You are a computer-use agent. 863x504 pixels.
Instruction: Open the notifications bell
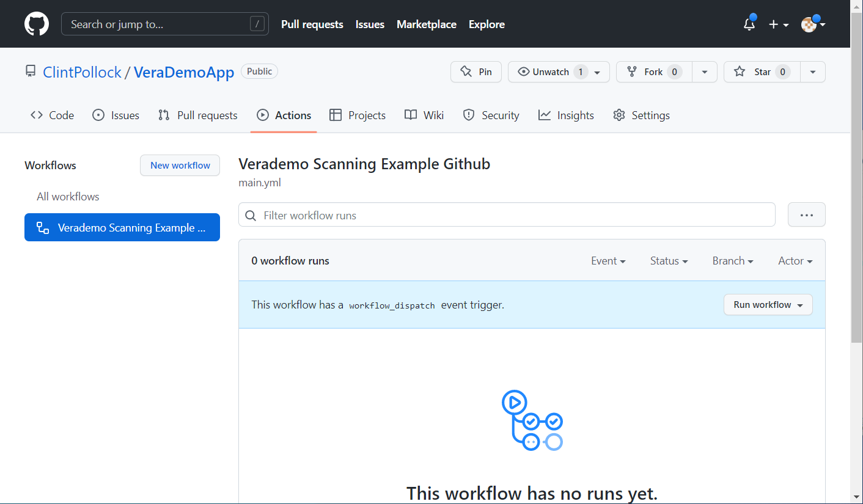click(749, 24)
